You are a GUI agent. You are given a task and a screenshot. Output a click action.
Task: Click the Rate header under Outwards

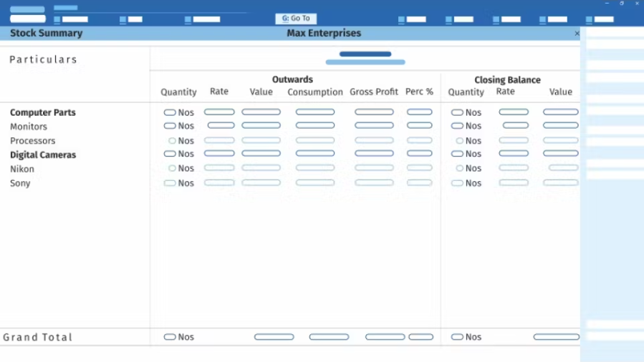pyautogui.click(x=219, y=92)
